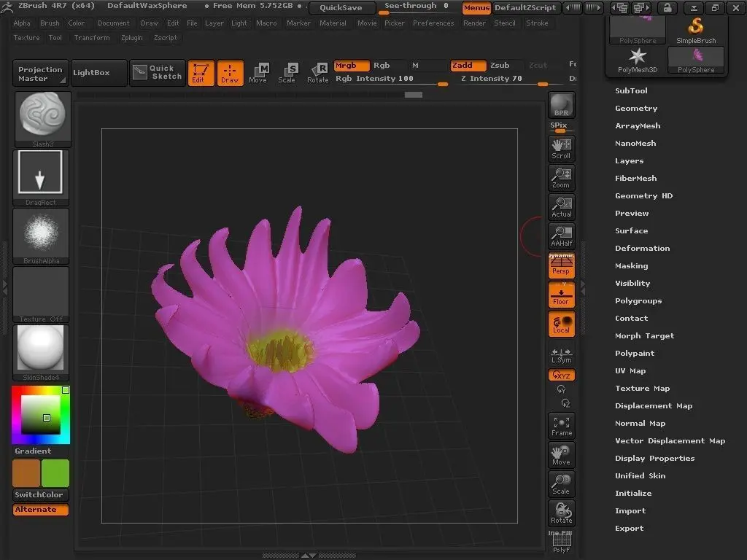Open the Document menu
This screenshot has width=747, height=560.
pyautogui.click(x=113, y=23)
